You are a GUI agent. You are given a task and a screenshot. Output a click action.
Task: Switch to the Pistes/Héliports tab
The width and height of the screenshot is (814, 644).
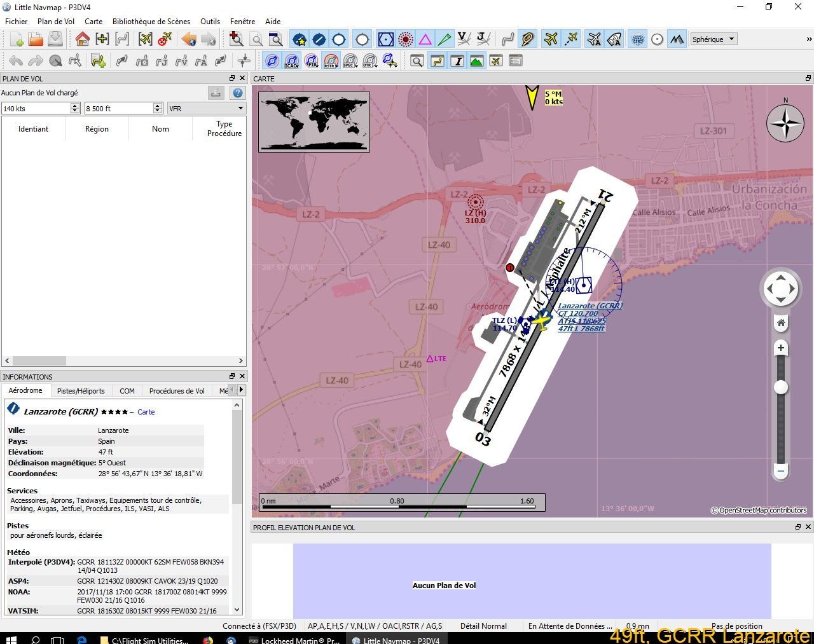click(x=81, y=391)
